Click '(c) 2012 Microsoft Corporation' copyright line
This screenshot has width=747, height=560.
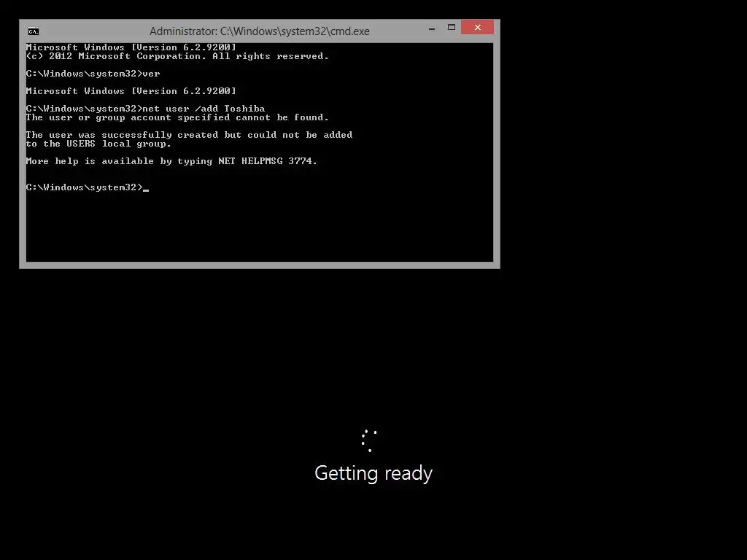177,56
